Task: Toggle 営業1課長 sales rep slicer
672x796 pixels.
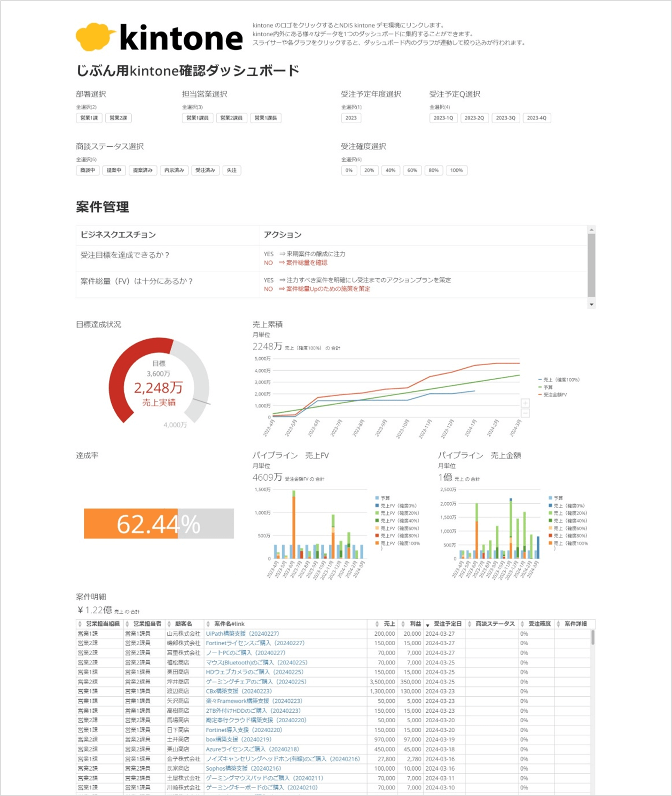Action: coord(266,118)
